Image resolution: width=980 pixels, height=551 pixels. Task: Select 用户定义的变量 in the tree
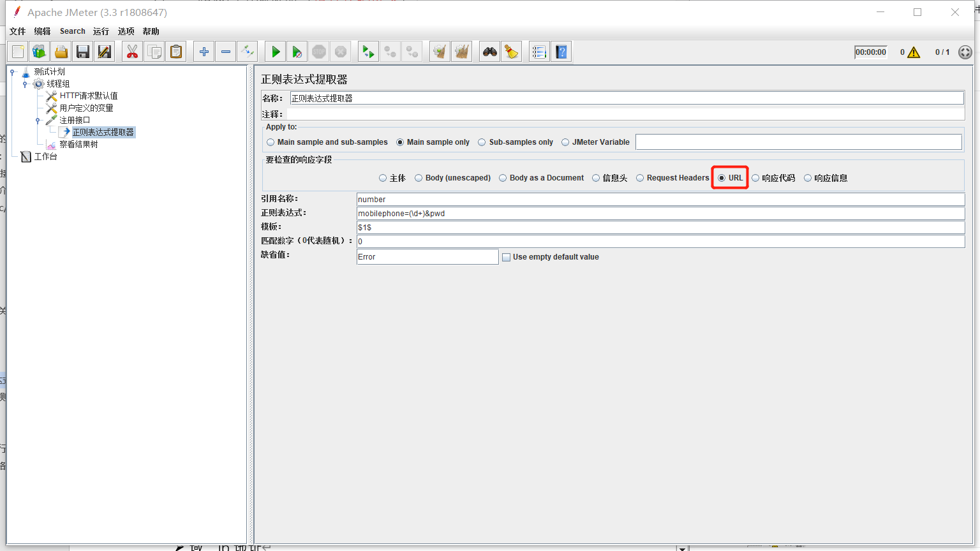(86, 108)
